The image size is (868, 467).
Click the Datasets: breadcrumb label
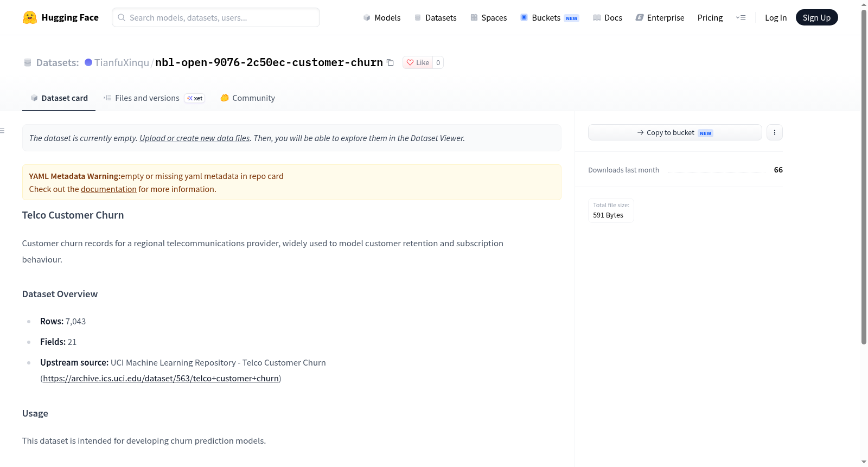tap(58, 62)
